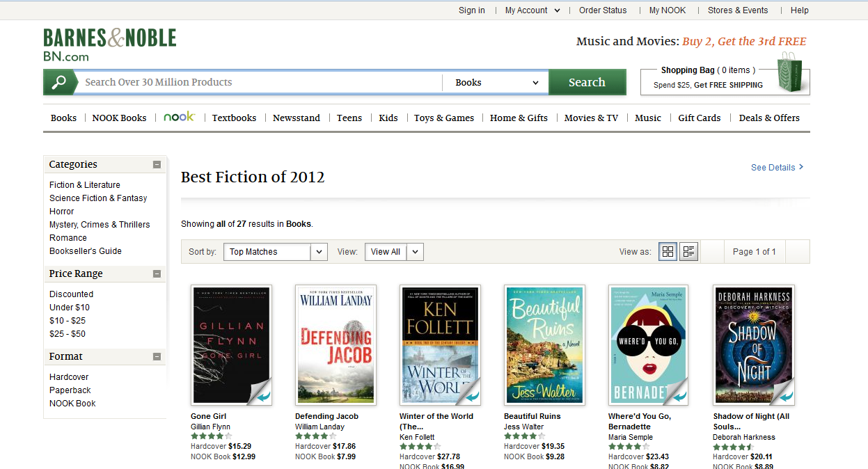Collapse the Price Range section
This screenshot has height=469, width=868.
pos(157,274)
